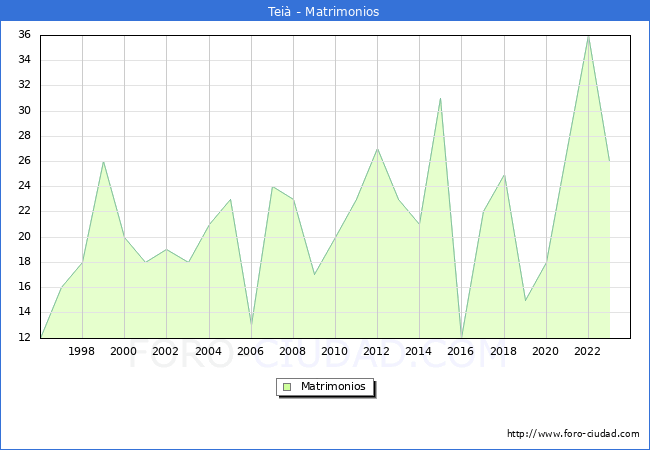Select the 2004 x-axis label
Screen dimensions: 650x450
209,351
